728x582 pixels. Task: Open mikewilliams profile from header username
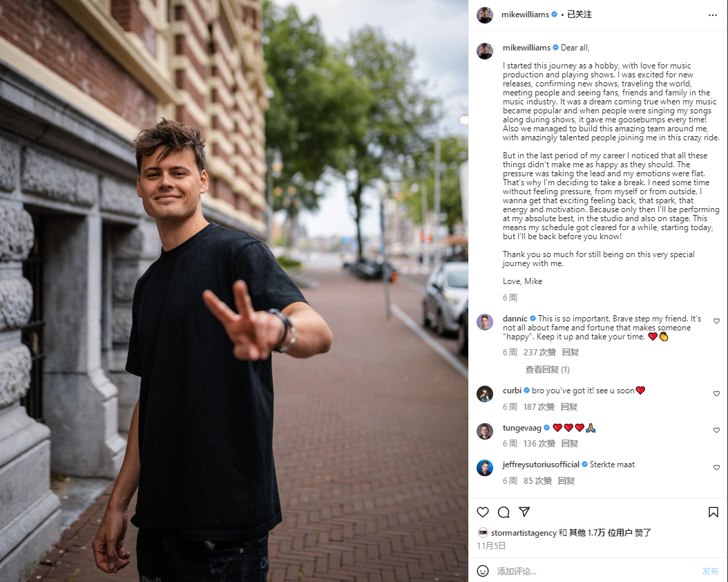pos(525,15)
